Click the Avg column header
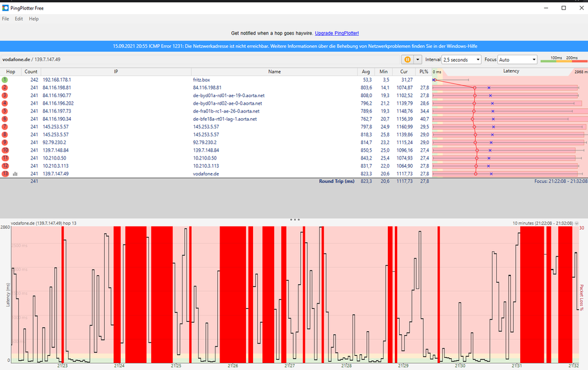The height and width of the screenshot is (370, 588). click(x=366, y=71)
